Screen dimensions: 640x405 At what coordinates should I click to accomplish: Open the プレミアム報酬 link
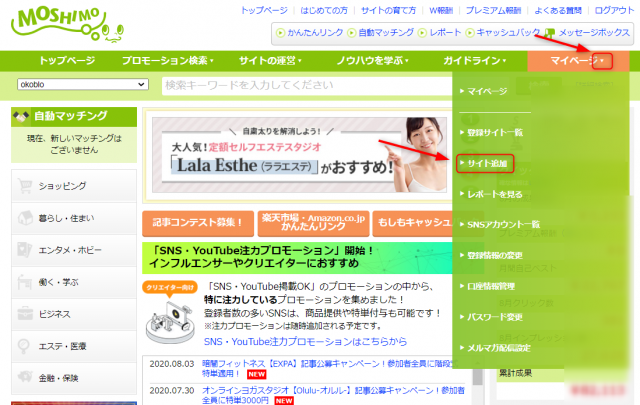tap(493, 10)
